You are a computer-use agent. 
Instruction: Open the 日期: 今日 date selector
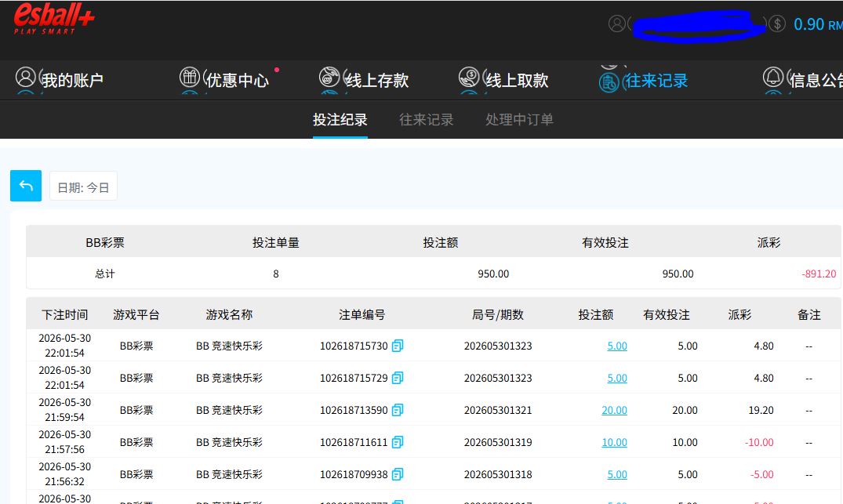[83, 186]
